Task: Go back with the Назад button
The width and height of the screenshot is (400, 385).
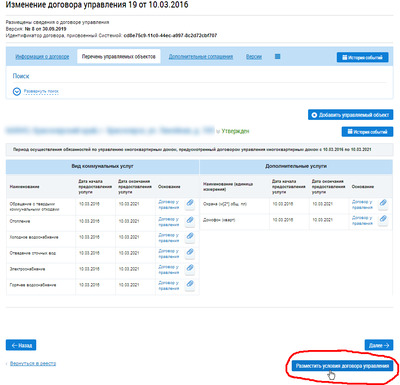Action: [x=21, y=345]
